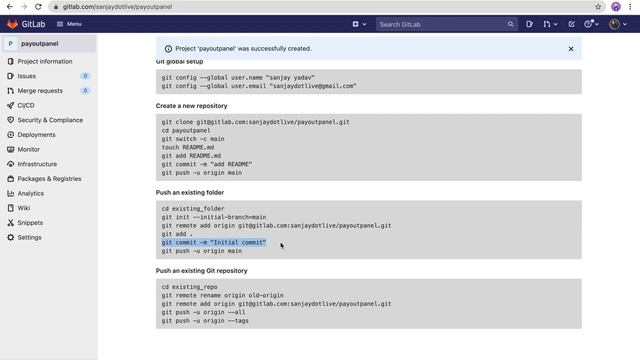Click the 'Create a new repository' heading
The image size is (640, 360).
click(x=191, y=106)
